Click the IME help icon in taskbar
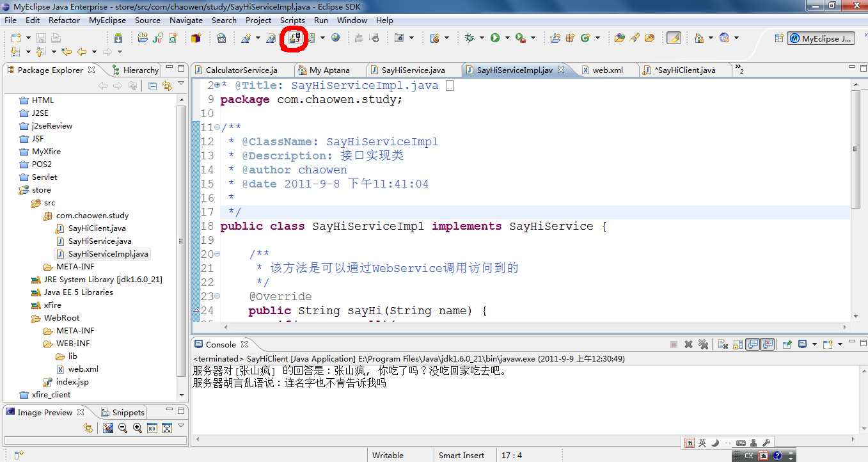This screenshot has width=868, height=462. click(777, 456)
